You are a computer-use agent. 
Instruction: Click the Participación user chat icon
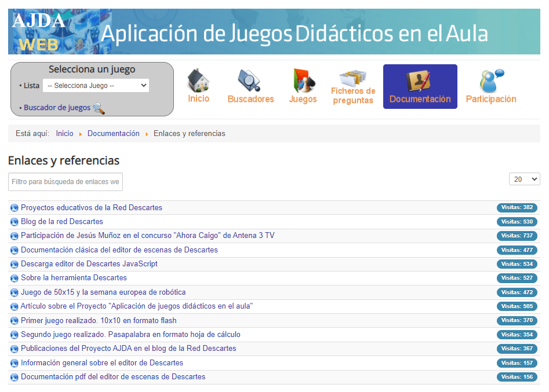tap(490, 80)
